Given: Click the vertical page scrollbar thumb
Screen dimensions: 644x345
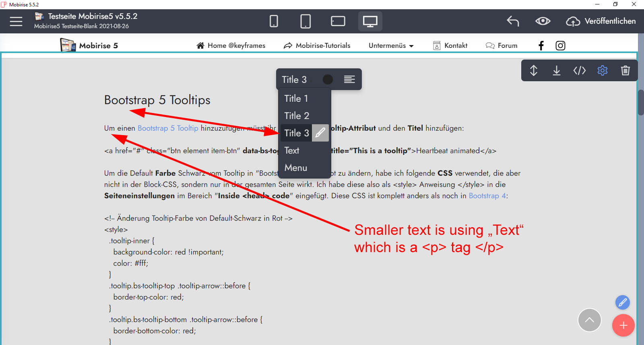Looking at the screenshot, I should 641,103.
